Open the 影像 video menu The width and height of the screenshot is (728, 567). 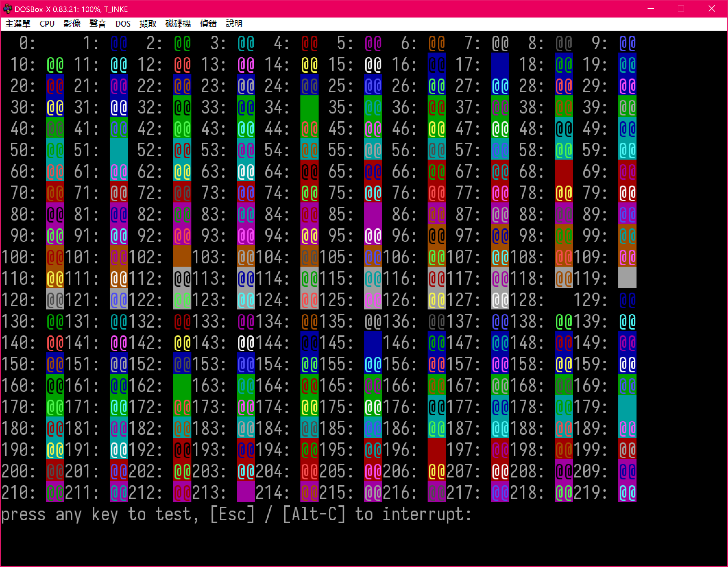click(72, 24)
